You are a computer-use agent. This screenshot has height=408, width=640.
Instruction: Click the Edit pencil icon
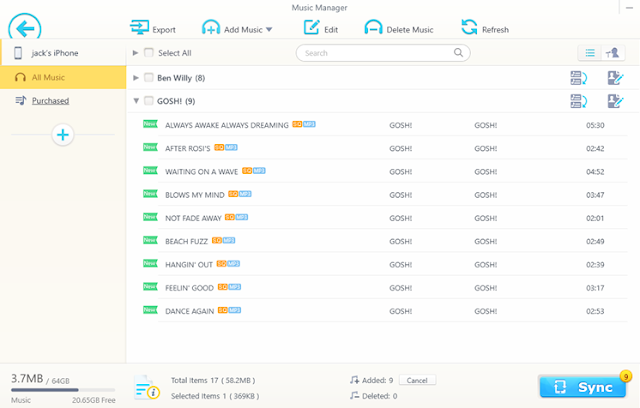pyautogui.click(x=311, y=28)
